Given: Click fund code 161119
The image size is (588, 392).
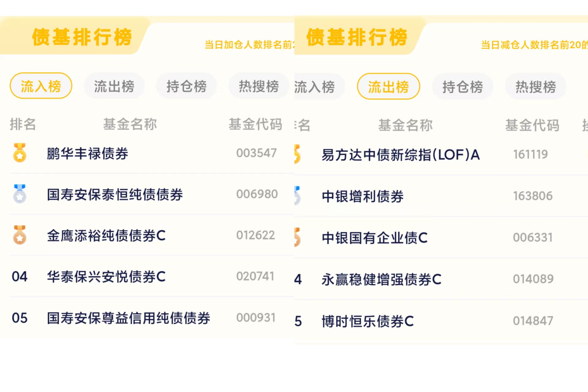Looking at the screenshot, I should (x=531, y=154).
